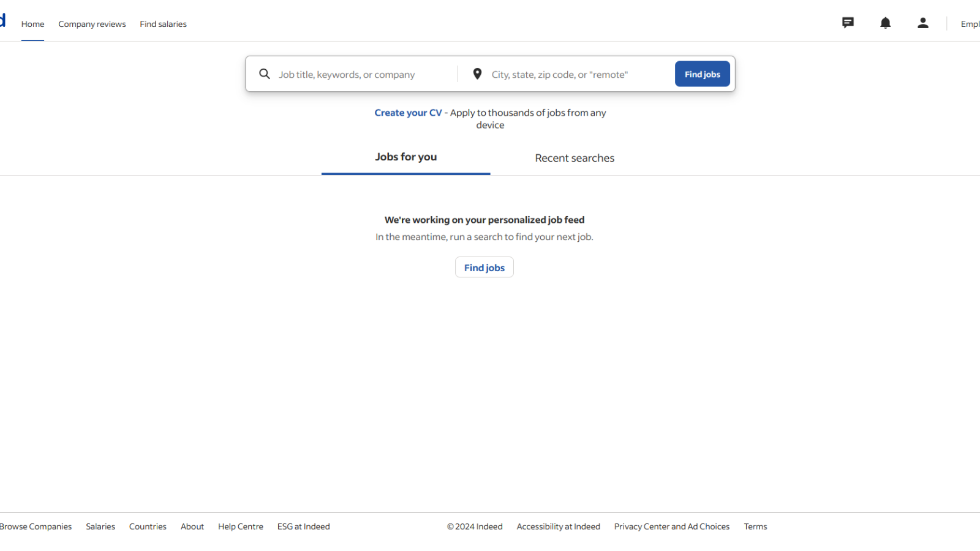Viewport: 980px width, 551px height.
Task: Click the magnifying glass search icon
Action: [x=265, y=74]
